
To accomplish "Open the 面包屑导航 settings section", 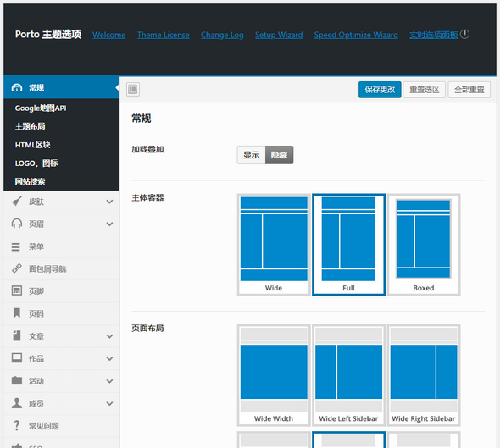I will pyautogui.click(x=61, y=268).
